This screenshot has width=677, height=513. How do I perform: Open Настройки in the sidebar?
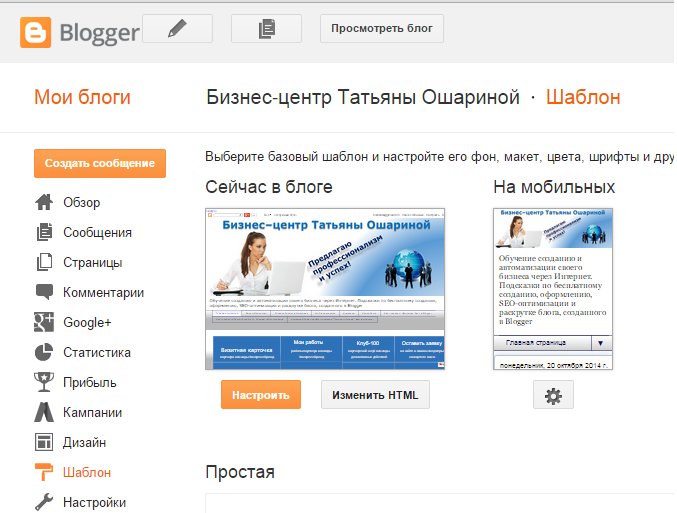pyautogui.click(x=95, y=502)
